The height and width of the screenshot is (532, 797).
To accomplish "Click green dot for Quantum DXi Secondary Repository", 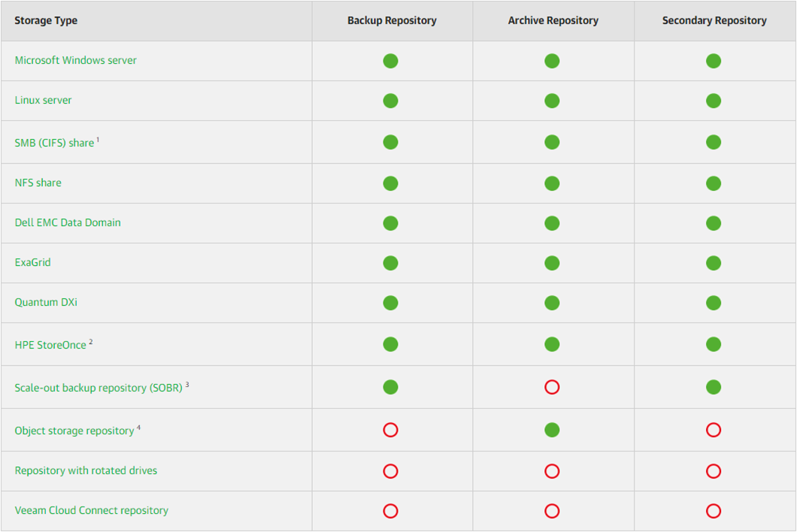I will pos(714,303).
